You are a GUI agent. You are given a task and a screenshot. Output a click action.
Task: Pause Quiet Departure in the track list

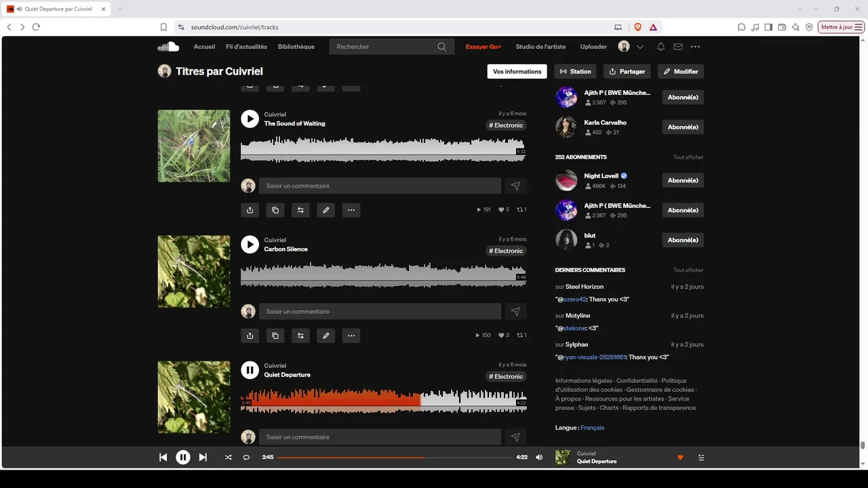click(x=250, y=370)
